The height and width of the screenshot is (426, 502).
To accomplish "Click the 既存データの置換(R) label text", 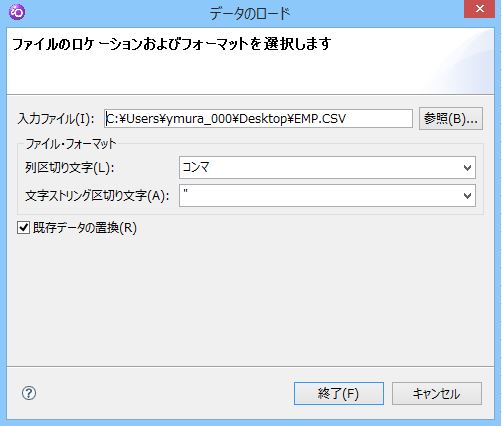I will pyautogui.click(x=85, y=228).
